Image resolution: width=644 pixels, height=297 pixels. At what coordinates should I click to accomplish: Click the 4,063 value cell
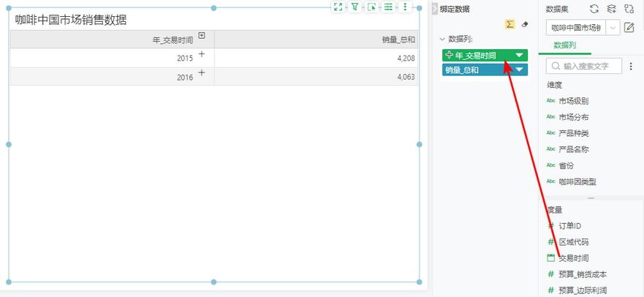pos(316,77)
